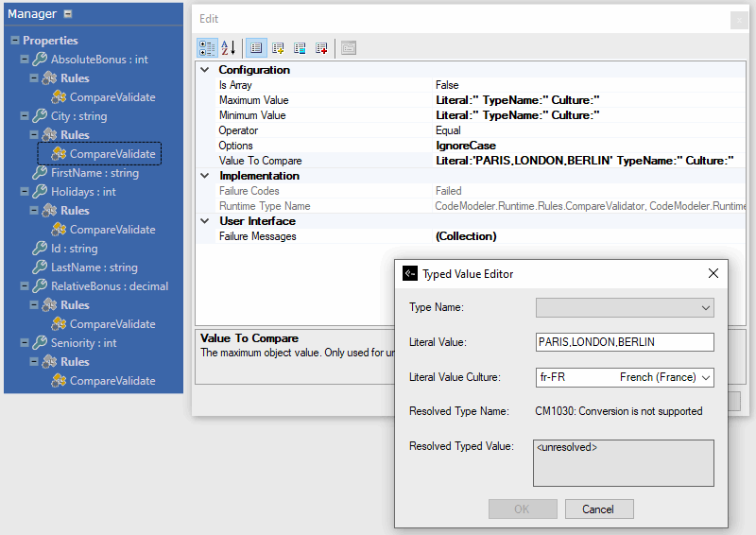Click the wrench icon beside Holidays : int
This screenshot has height=535, width=756.
40,192
